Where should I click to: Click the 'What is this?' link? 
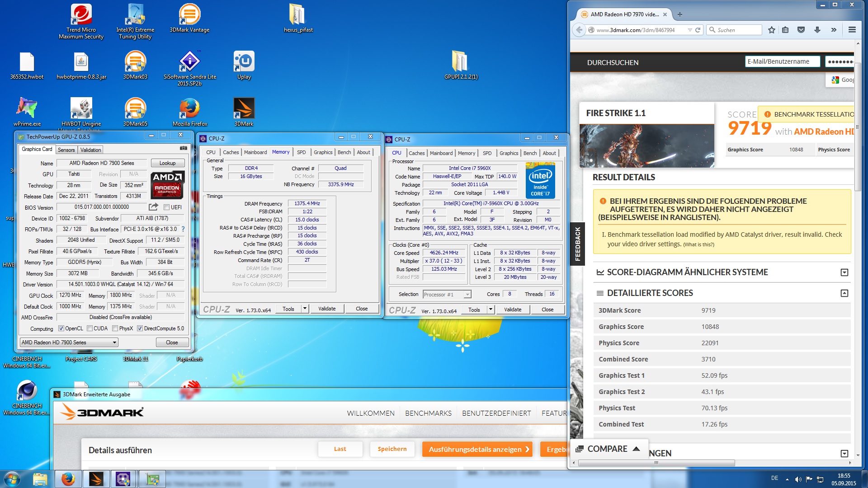(698, 244)
